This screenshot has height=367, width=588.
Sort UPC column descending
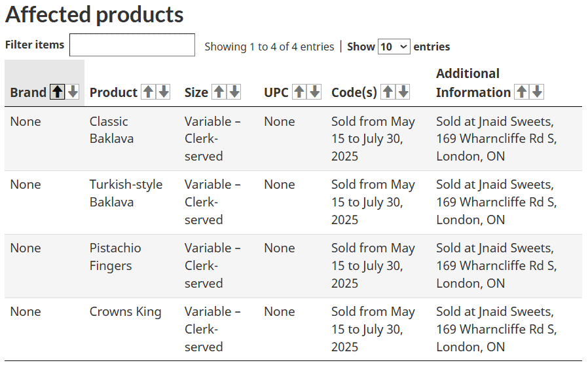coord(315,92)
